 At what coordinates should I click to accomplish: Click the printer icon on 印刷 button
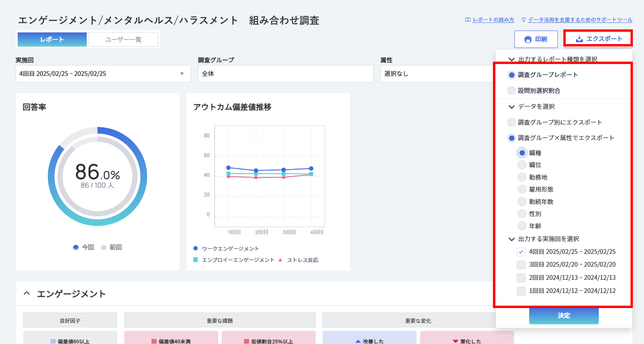click(528, 39)
